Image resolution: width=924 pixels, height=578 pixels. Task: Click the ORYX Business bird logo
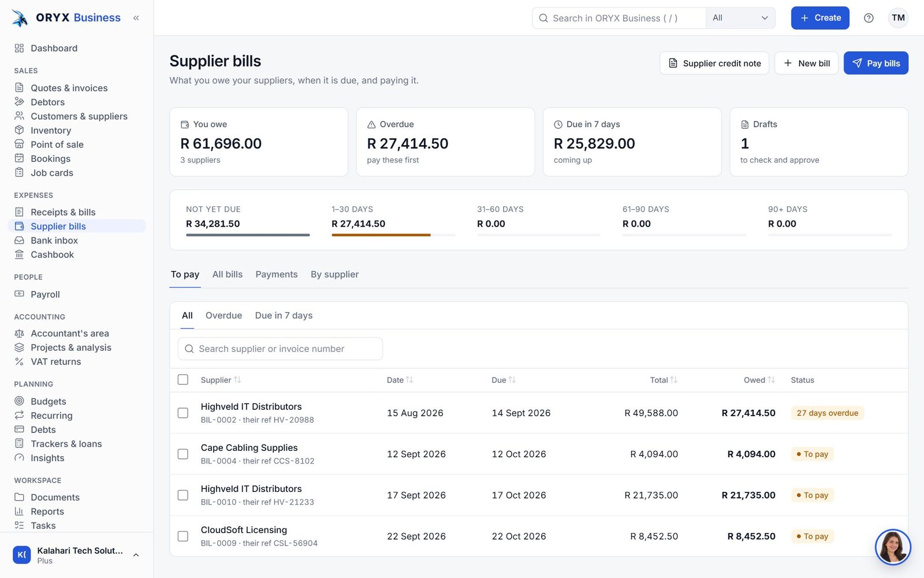coord(20,18)
